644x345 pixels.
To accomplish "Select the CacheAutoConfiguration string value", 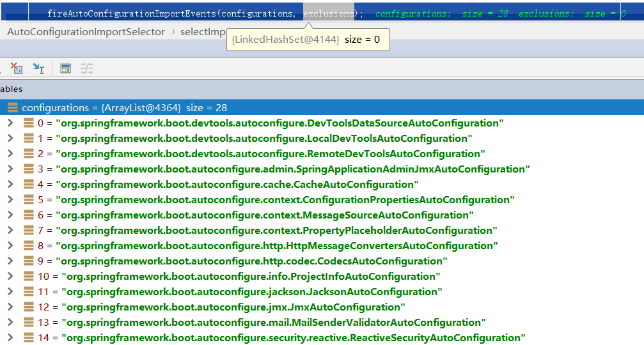I will 237,184.
